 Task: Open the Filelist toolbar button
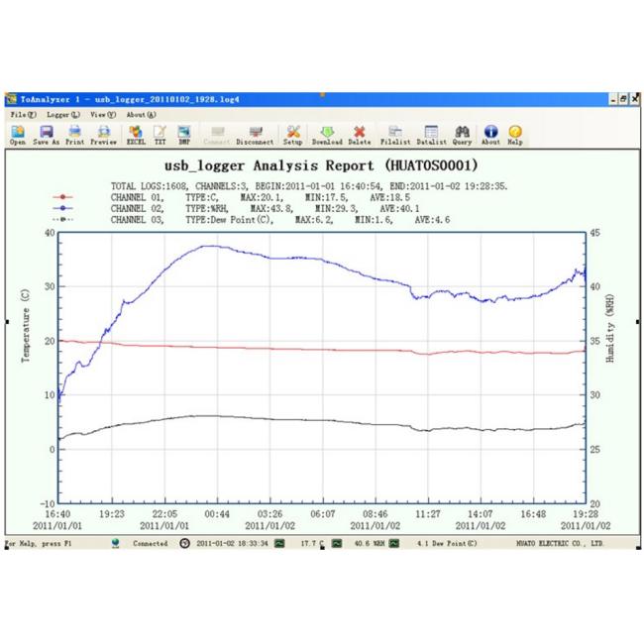(396, 133)
